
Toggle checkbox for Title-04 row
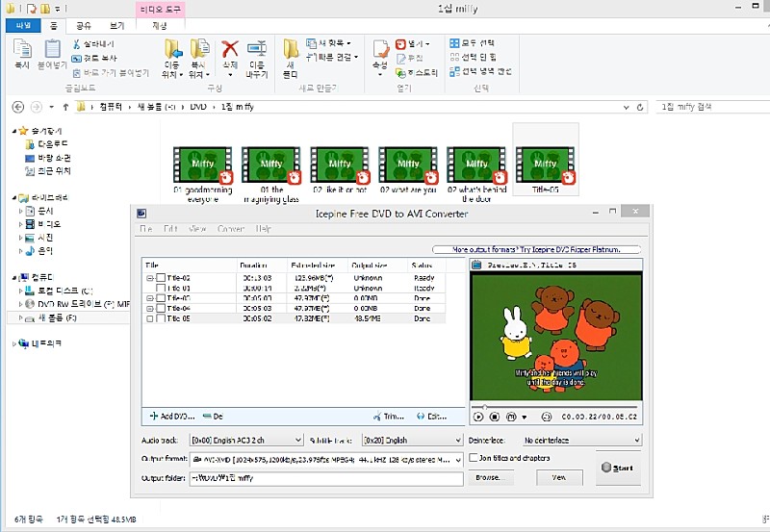point(161,308)
